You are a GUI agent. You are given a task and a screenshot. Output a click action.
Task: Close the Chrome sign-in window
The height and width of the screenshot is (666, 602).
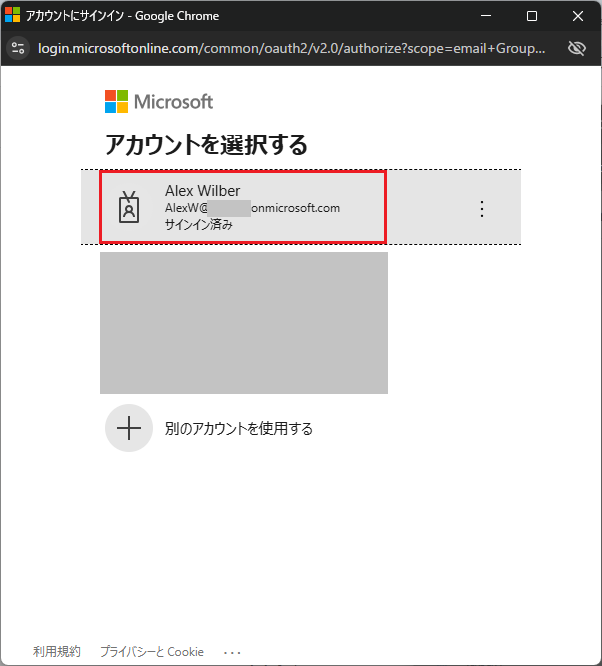click(578, 16)
